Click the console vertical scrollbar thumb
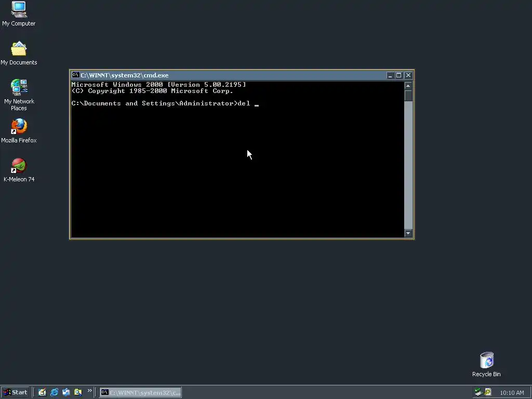Viewport: 532px width, 399px height. click(408, 96)
